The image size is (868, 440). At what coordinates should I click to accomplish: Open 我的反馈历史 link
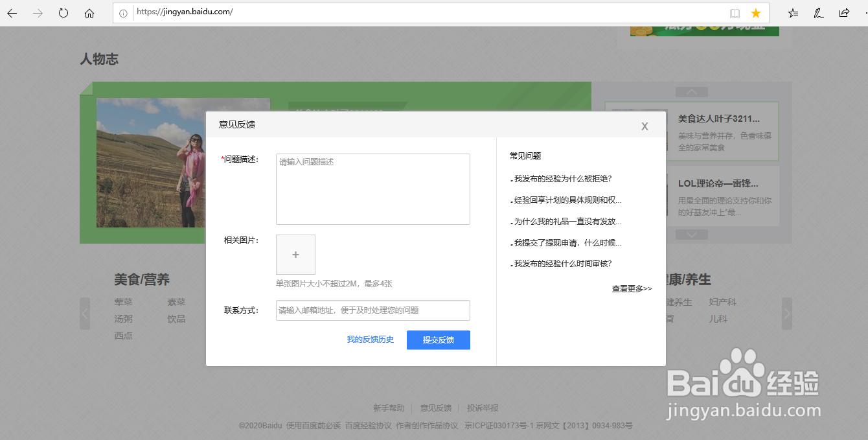tap(370, 338)
